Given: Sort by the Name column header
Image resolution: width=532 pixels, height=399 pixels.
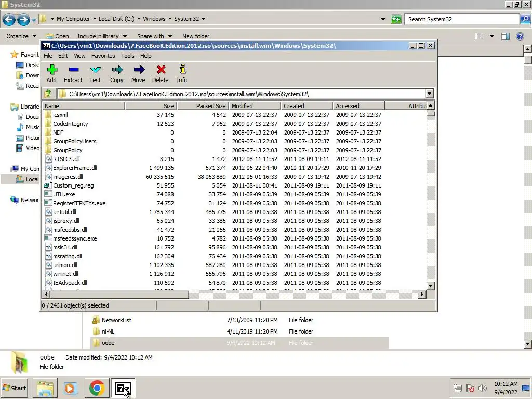Looking at the screenshot, I should pos(84,106).
